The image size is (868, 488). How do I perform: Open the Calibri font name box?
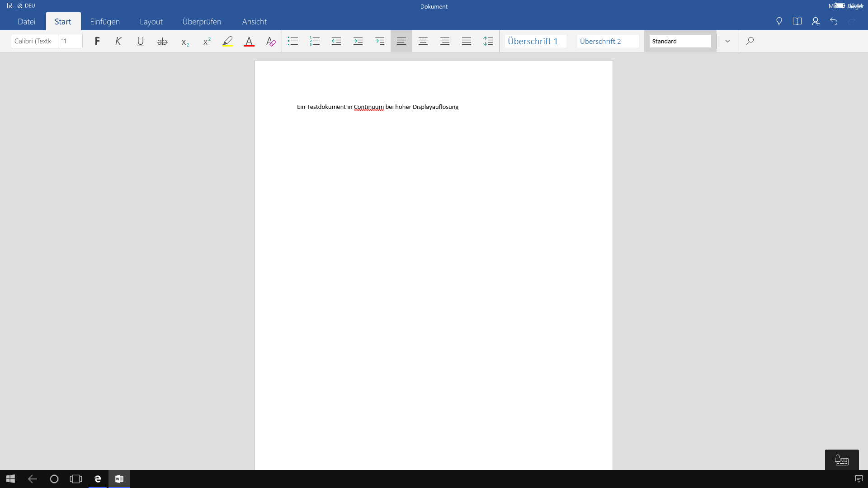34,41
